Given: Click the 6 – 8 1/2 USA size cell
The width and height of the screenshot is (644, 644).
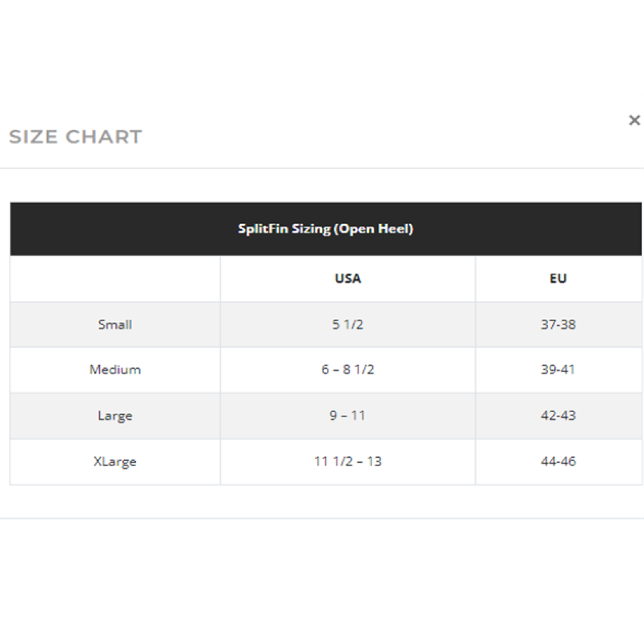Looking at the screenshot, I should pos(348,370).
